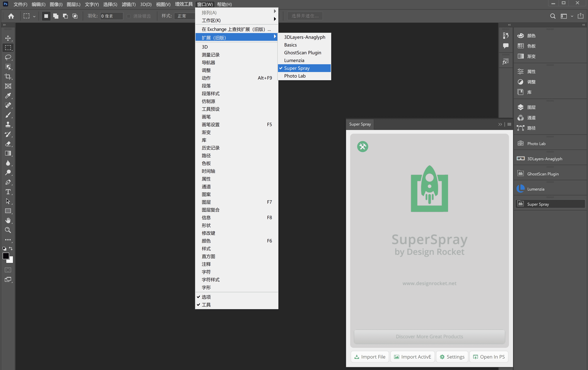Click the Import File button

(x=370, y=357)
